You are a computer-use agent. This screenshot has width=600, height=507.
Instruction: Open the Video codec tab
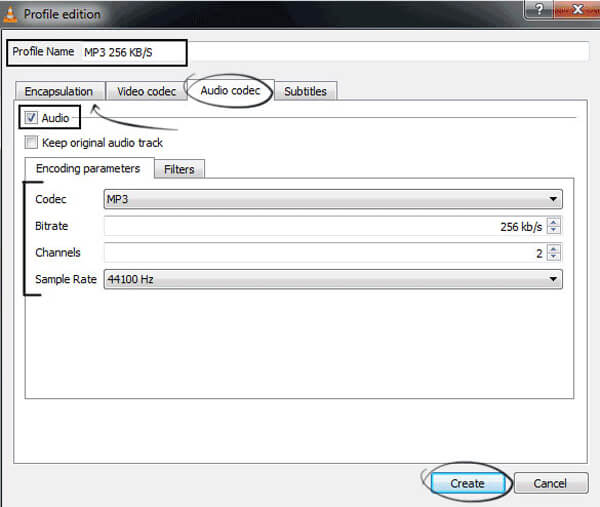[146, 91]
